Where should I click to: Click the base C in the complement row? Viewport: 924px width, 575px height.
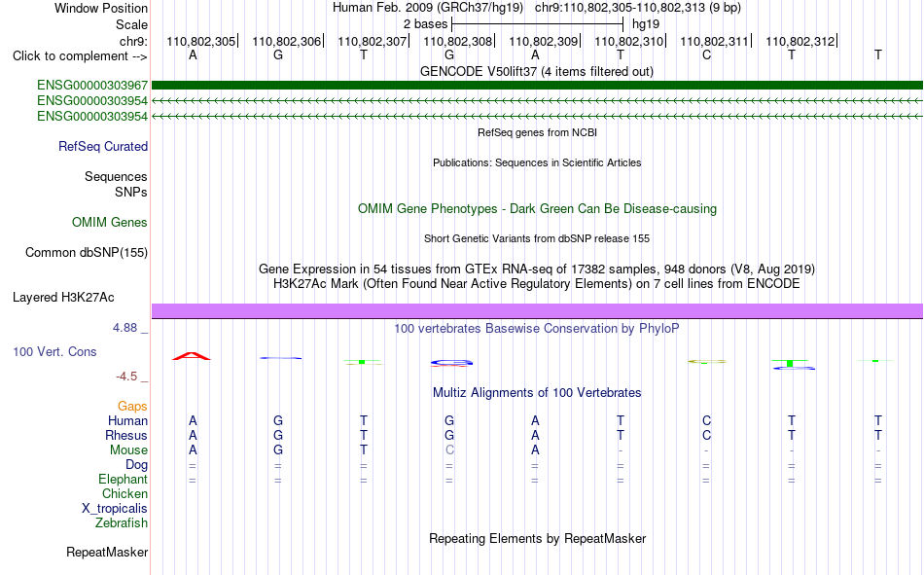[x=706, y=54]
